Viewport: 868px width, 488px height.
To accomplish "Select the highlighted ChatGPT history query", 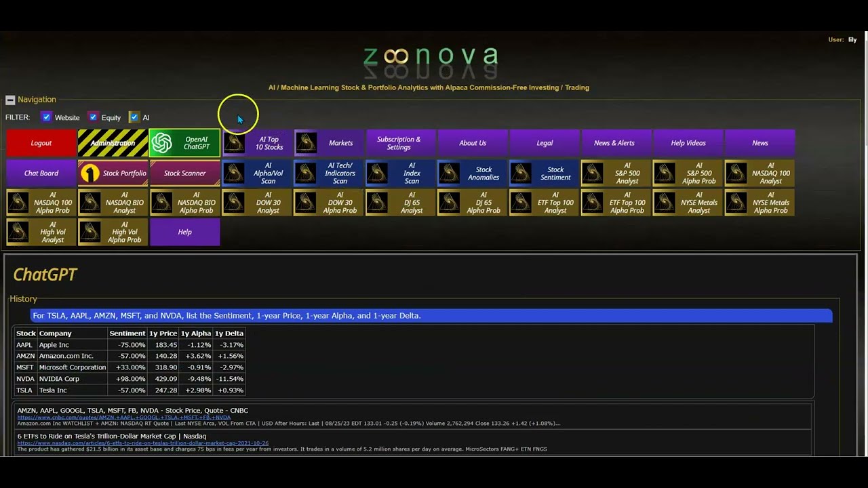I will click(431, 315).
